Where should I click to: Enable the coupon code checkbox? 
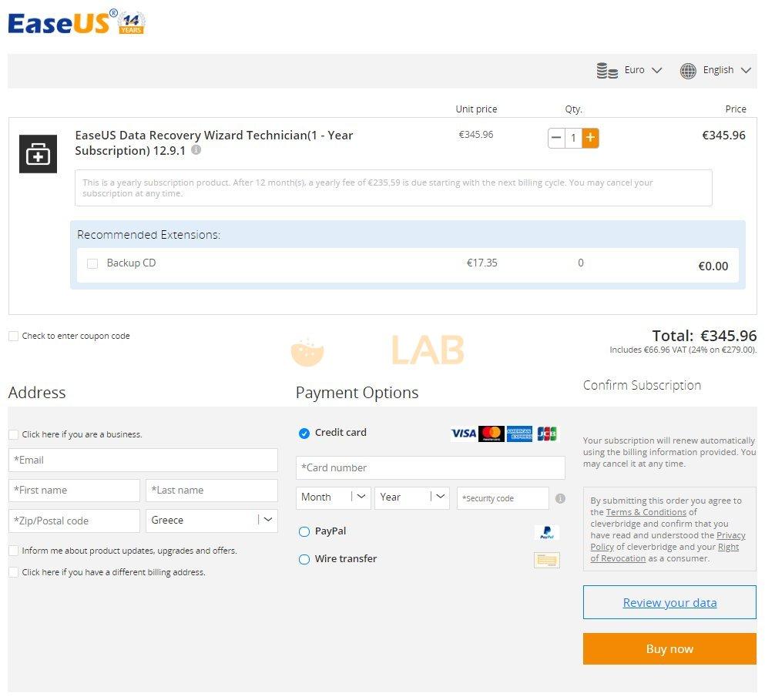point(13,337)
